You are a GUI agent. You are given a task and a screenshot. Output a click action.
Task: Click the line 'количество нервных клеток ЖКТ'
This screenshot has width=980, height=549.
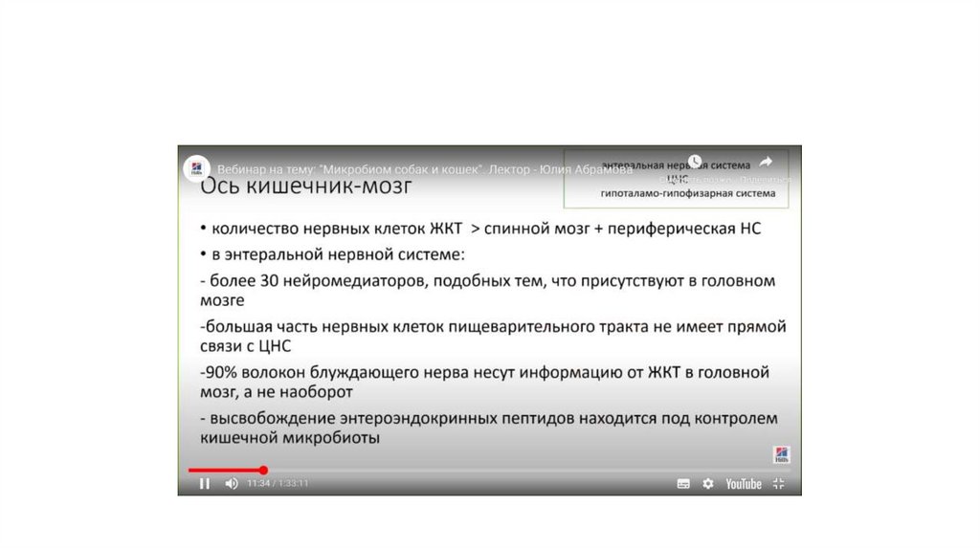(480, 229)
